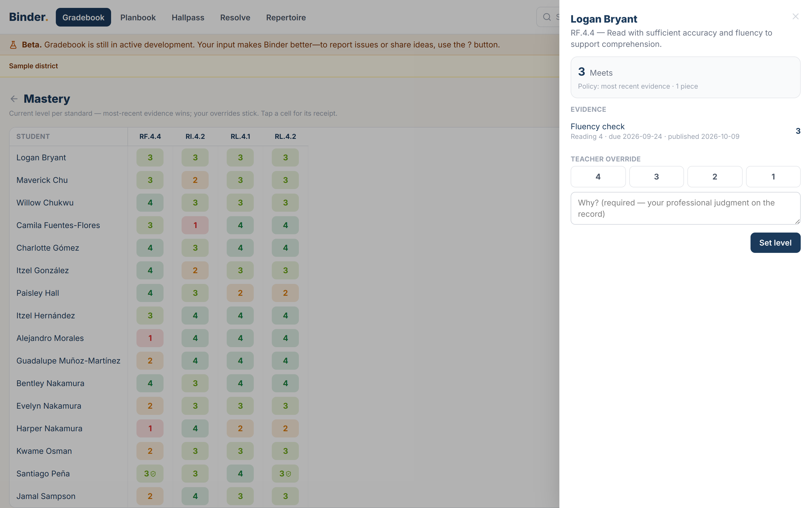Open Maverick Chu's RI.4.2 cell
Image resolution: width=812 pixels, height=508 pixels.
[195, 180]
